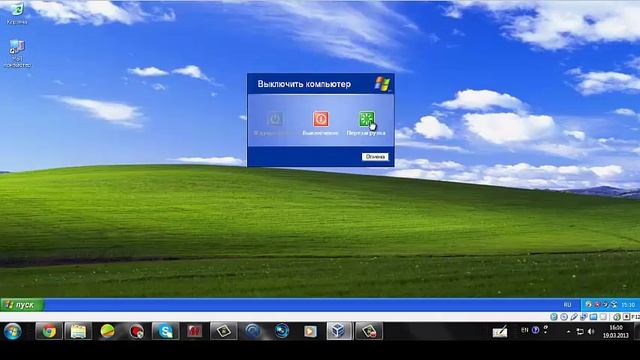Click the last taskbar icon with red badge
The width and height of the screenshot is (640, 360).
[x=369, y=331]
